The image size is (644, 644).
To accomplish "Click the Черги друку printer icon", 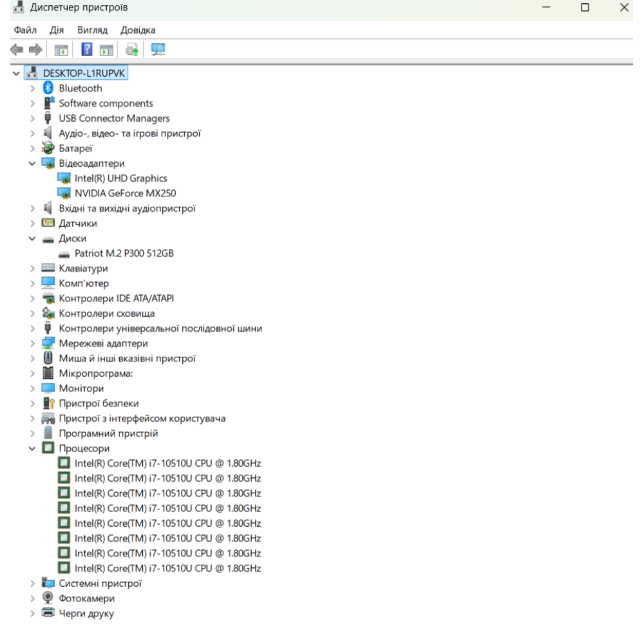I will click(48, 613).
